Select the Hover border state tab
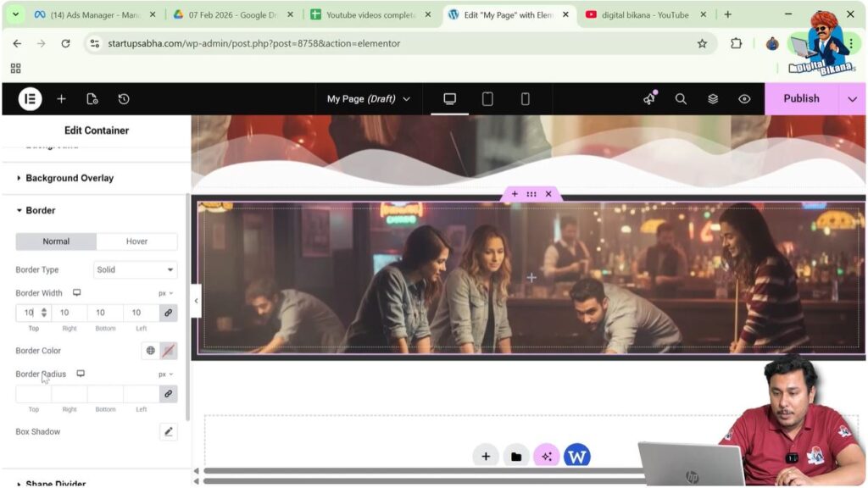The image size is (868, 488). [136, 241]
